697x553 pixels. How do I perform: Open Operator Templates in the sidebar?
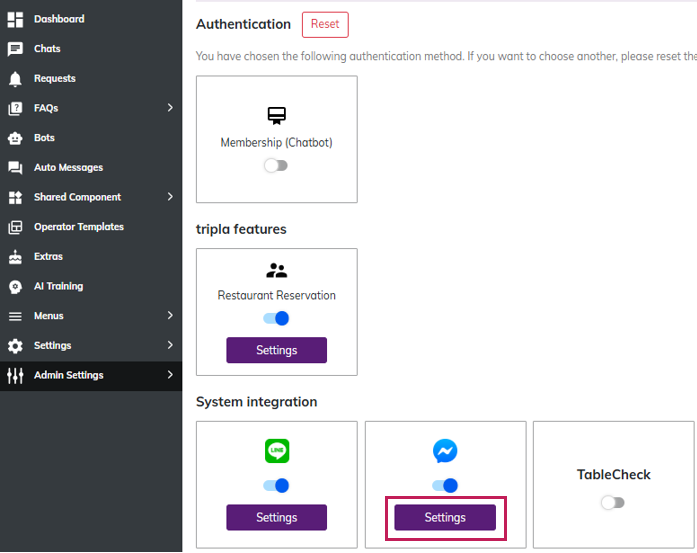coord(78,227)
